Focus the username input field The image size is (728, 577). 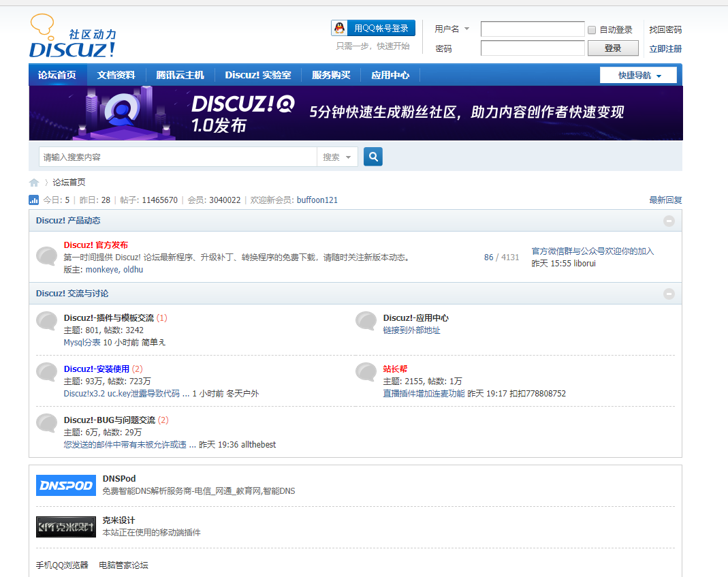tap(533, 29)
